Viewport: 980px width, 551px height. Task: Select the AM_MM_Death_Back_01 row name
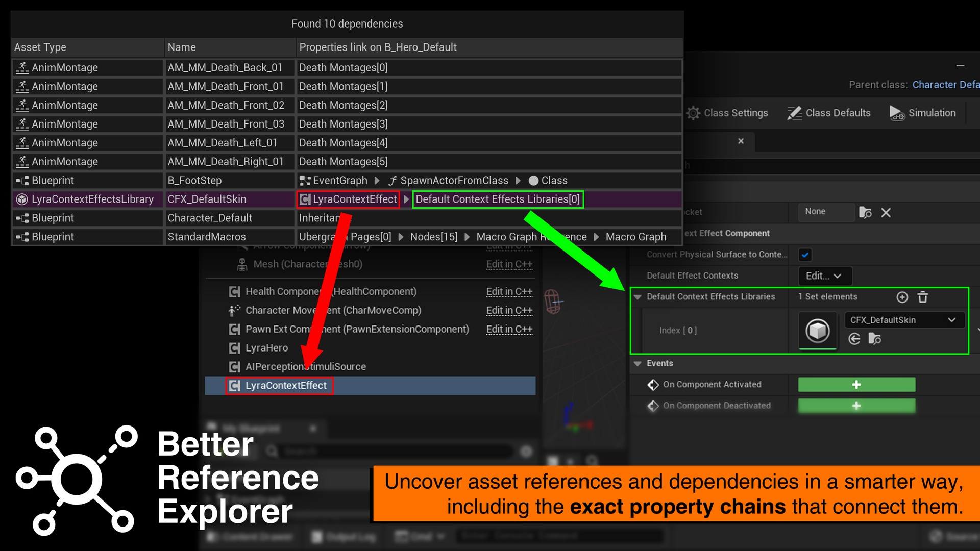(x=225, y=67)
